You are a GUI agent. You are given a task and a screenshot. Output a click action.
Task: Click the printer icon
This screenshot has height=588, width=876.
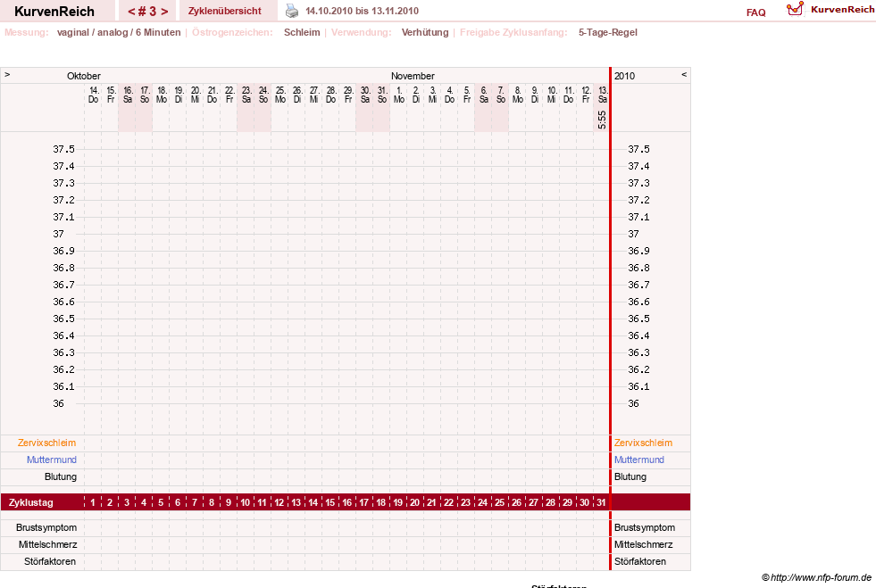[292, 11]
